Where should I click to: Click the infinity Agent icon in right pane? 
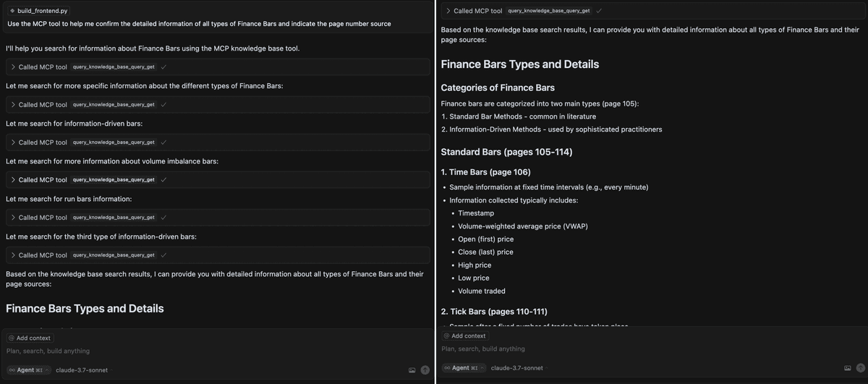[x=448, y=367]
